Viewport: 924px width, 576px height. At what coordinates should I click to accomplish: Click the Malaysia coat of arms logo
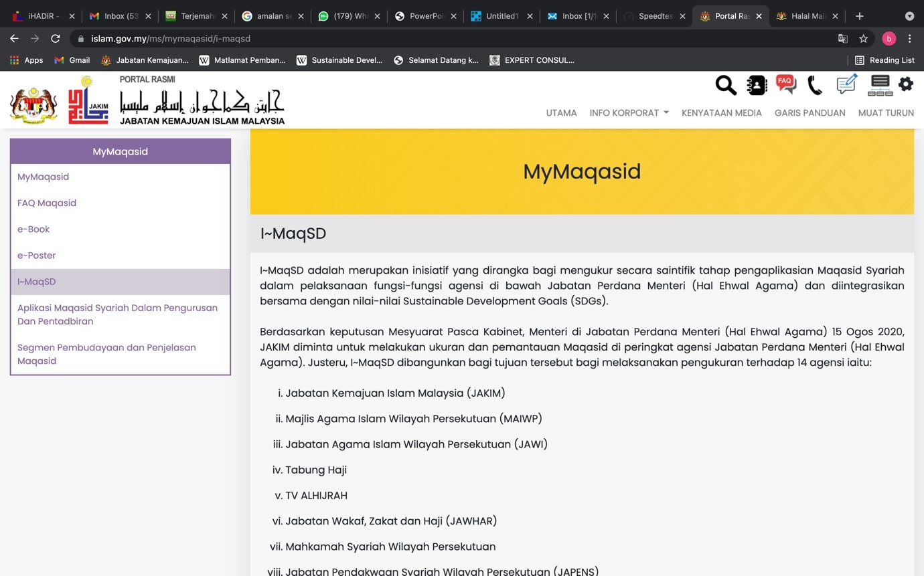[33, 105]
